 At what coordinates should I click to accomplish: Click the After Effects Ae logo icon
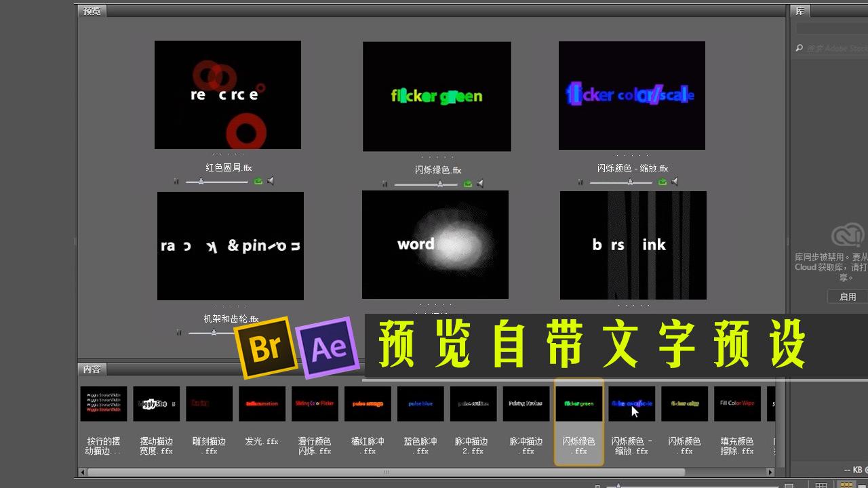(x=328, y=348)
